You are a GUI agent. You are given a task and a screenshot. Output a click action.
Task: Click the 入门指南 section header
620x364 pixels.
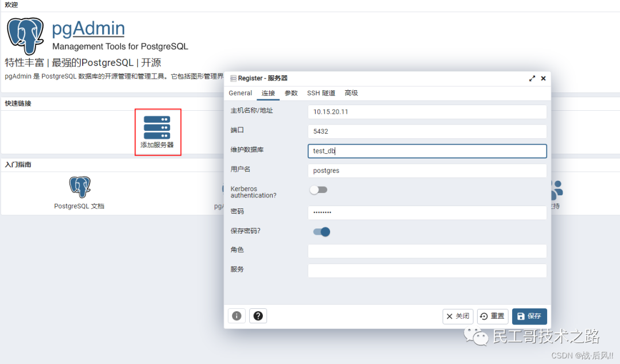pos(18,165)
